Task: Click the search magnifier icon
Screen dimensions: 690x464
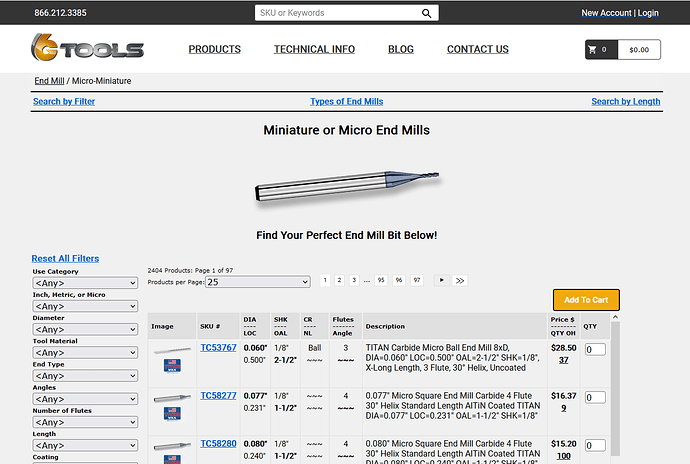Action: (x=426, y=13)
